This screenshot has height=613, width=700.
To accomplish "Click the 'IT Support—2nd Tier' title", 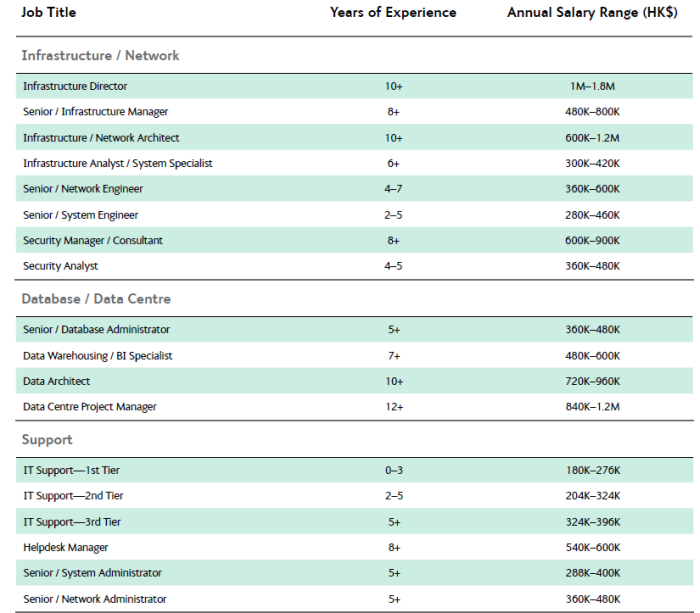I will [x=73, y=496].
